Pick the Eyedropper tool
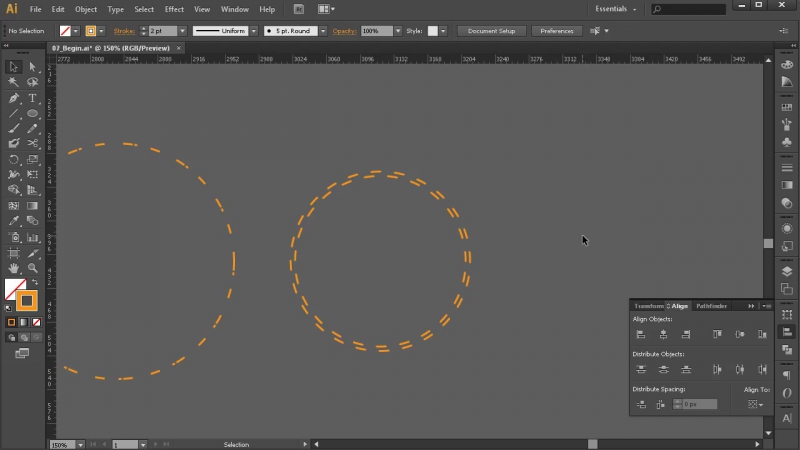Image resolution: width=800 pixels, height=450 pixels. (x=13, y=221)
